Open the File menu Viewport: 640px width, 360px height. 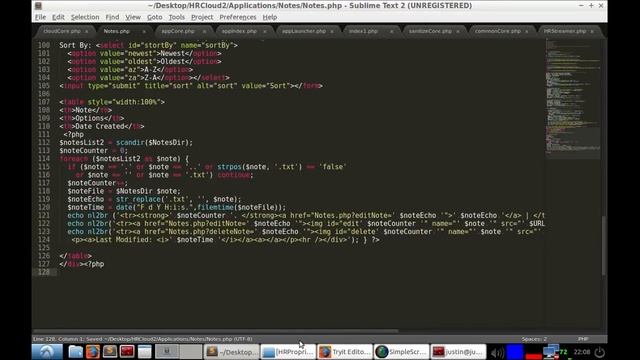pos(40,17)
